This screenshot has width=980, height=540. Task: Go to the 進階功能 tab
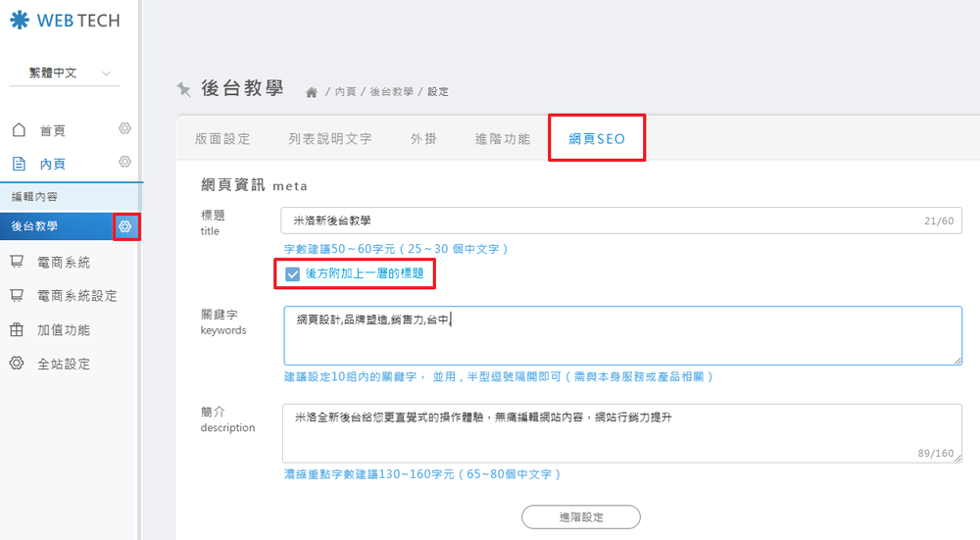[503, 139]
